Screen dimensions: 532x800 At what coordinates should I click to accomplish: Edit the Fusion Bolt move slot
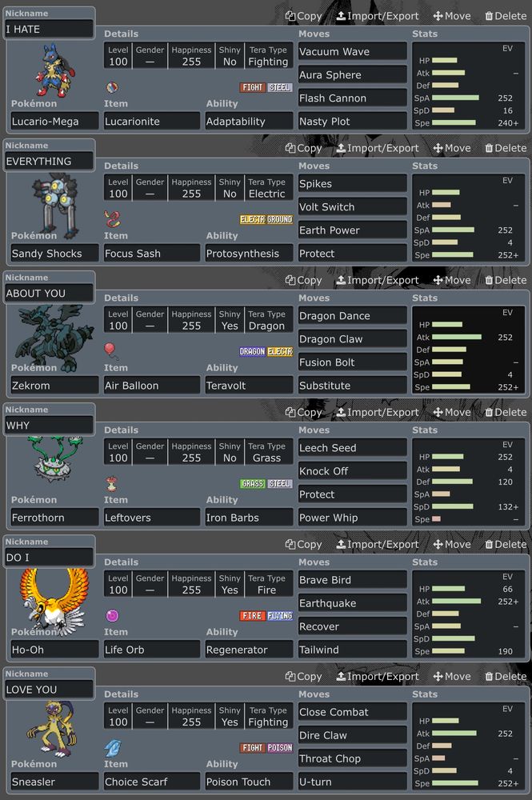pos(353,362)
